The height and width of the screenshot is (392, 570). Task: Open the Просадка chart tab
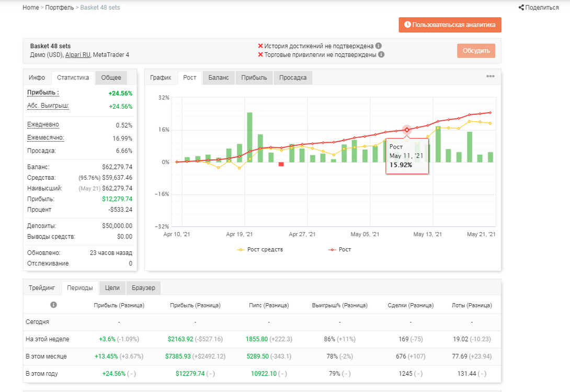(293, 78)
